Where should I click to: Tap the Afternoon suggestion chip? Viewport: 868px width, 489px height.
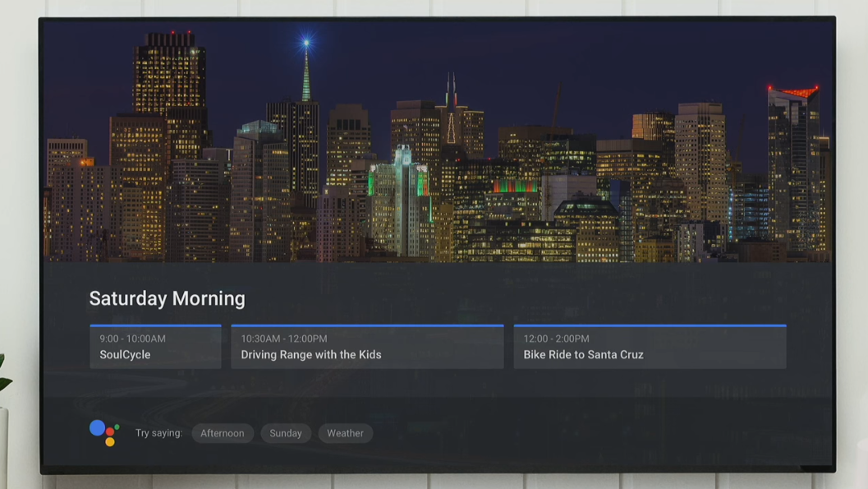[x=222, y=433]
